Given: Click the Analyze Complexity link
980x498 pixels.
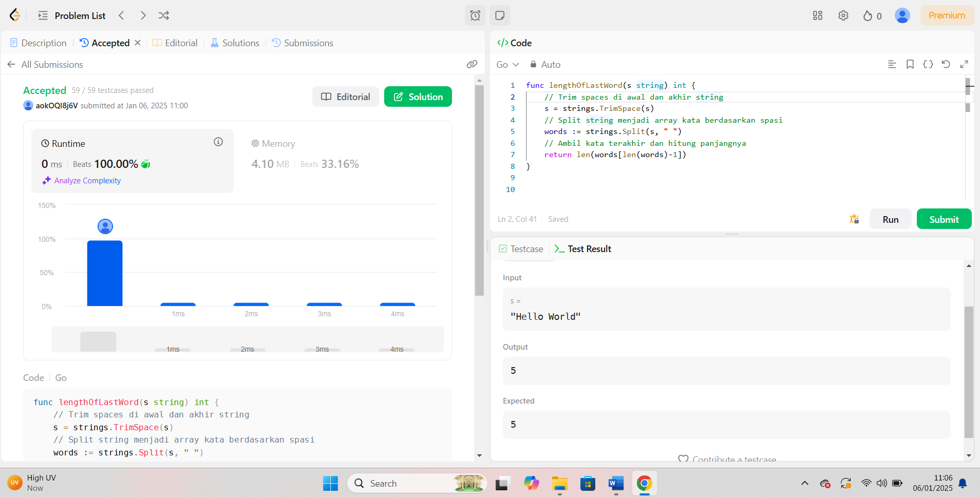Looking at the screenshot, I should click(87, 181).
